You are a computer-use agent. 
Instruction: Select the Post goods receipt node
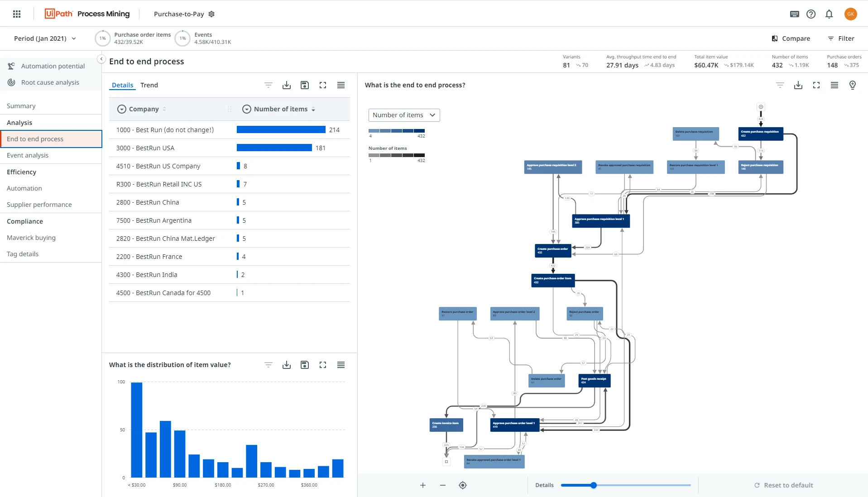click(595, 381)
